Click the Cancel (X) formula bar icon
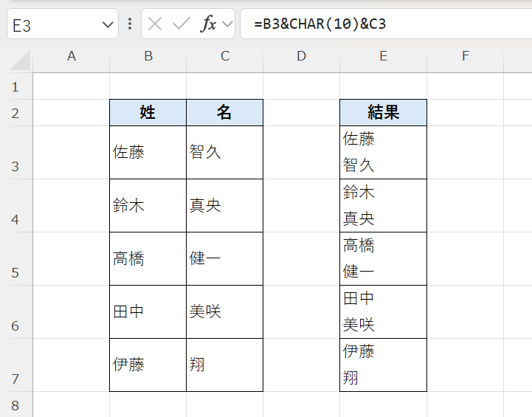532x417 pixels. (155, 24)
